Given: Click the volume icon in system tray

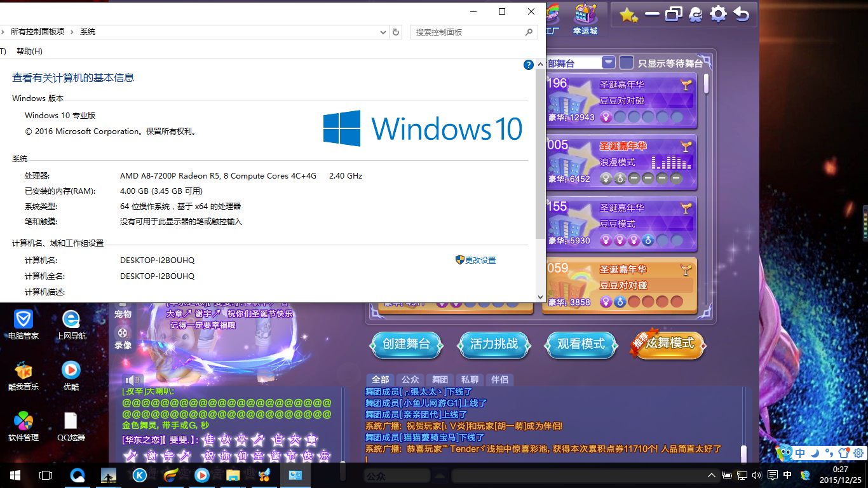Looking at the screenshot, I should pyautogui.click(x=757, y=475).
